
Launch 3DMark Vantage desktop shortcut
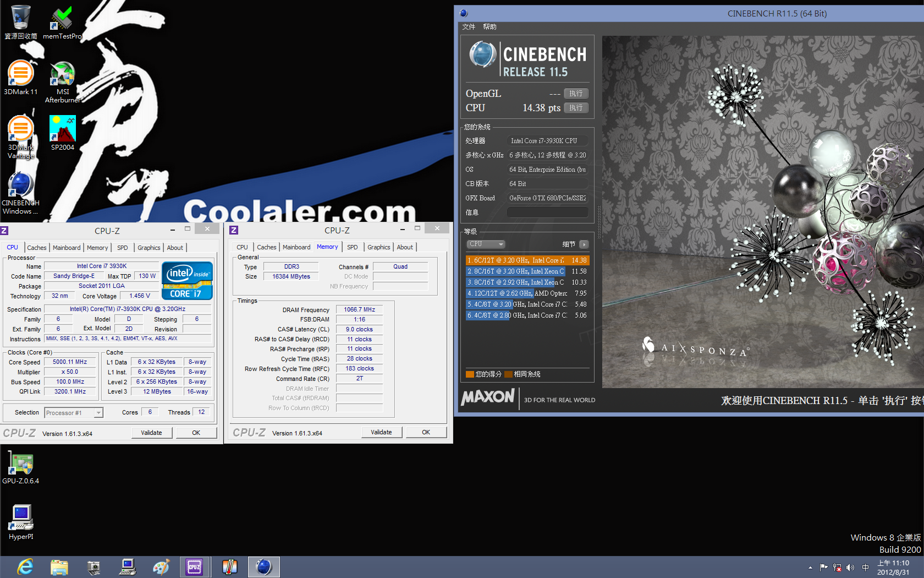pos(20,137)
